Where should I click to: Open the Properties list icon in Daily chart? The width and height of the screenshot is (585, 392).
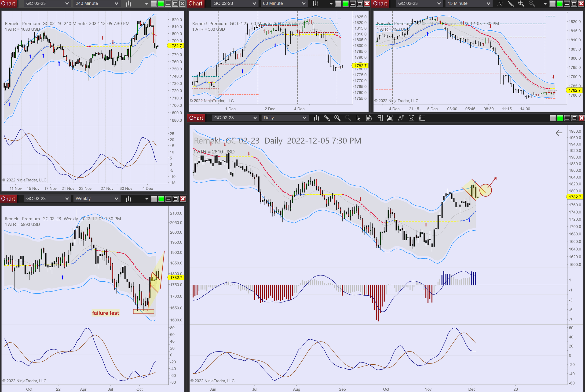[x=422, y=118]
